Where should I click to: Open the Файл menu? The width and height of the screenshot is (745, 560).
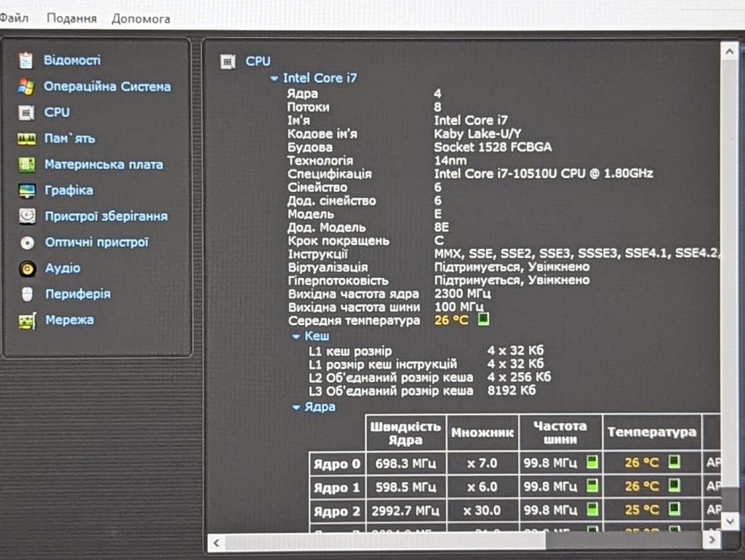14,18
